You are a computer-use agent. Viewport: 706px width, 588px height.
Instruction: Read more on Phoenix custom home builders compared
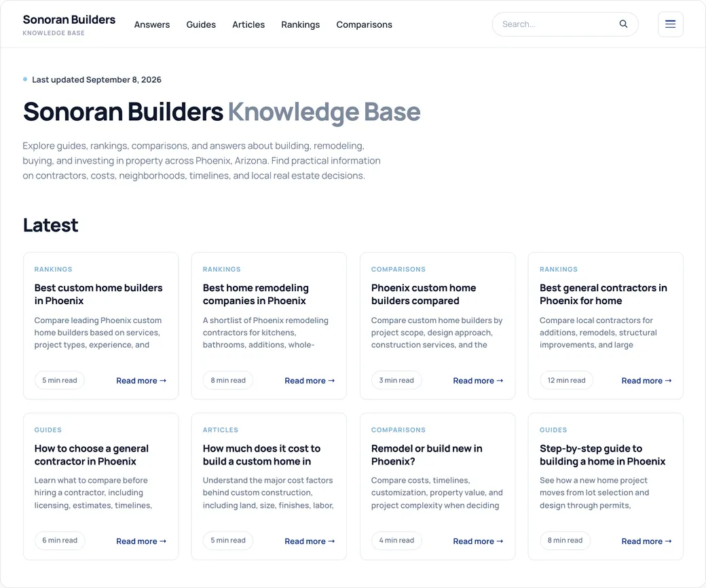coord(478,380)
